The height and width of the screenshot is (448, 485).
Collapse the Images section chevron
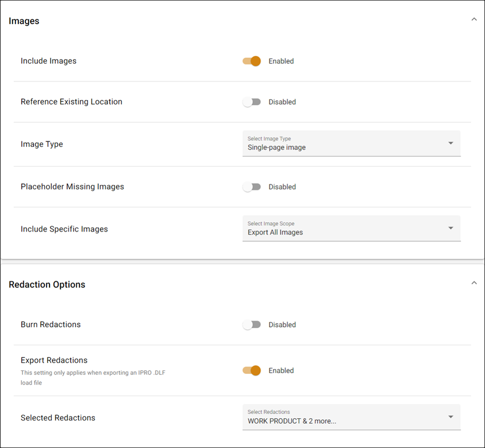click(474, 19)
